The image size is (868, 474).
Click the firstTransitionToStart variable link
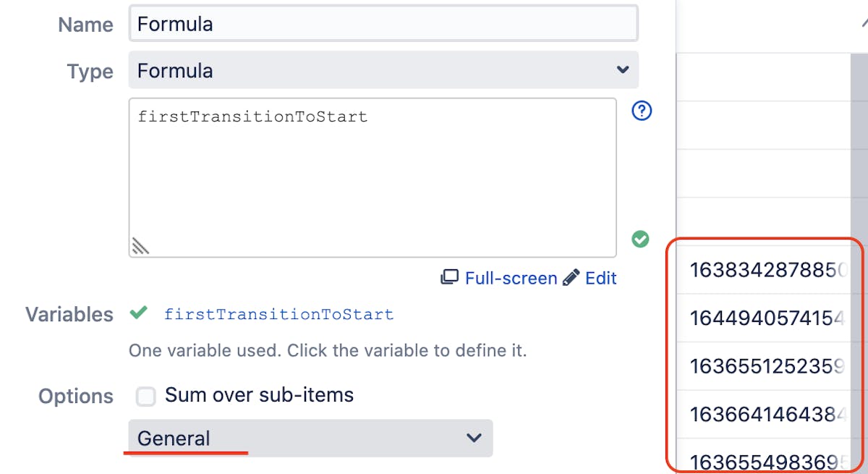coord(278,314)
